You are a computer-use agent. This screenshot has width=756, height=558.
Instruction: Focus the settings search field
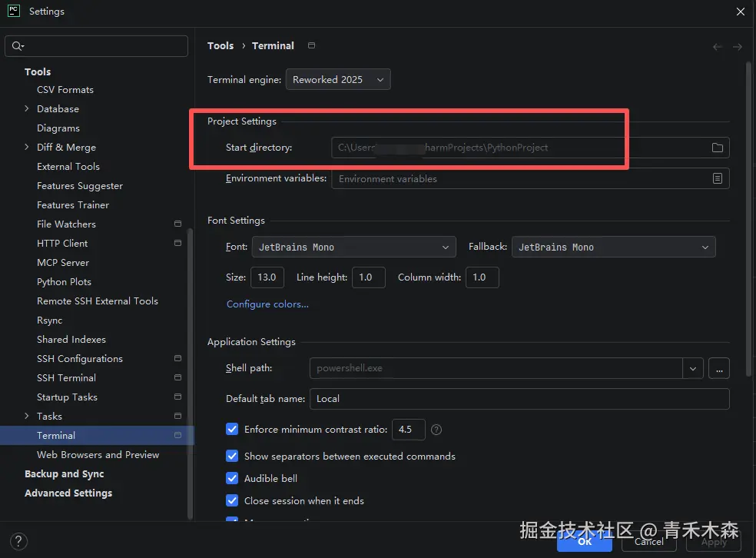(97, 46)
